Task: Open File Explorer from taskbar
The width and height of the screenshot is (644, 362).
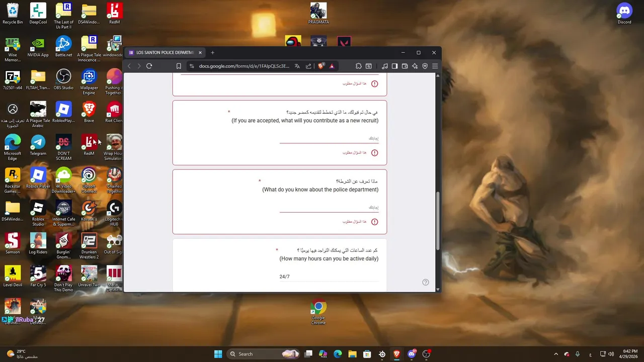Action: coord(352,354)
